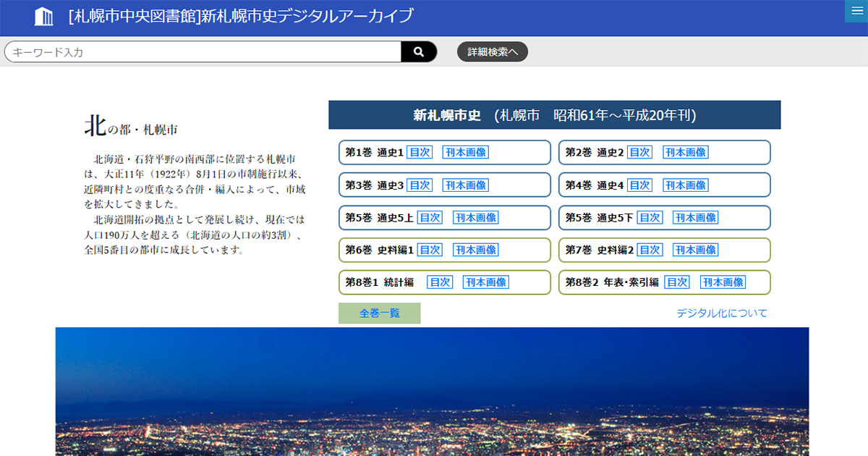Open 目次 for 第6巻 史料編1
The width and height of the screenshot is (868, 456).
pyautogui.click(x=430, y=250)
